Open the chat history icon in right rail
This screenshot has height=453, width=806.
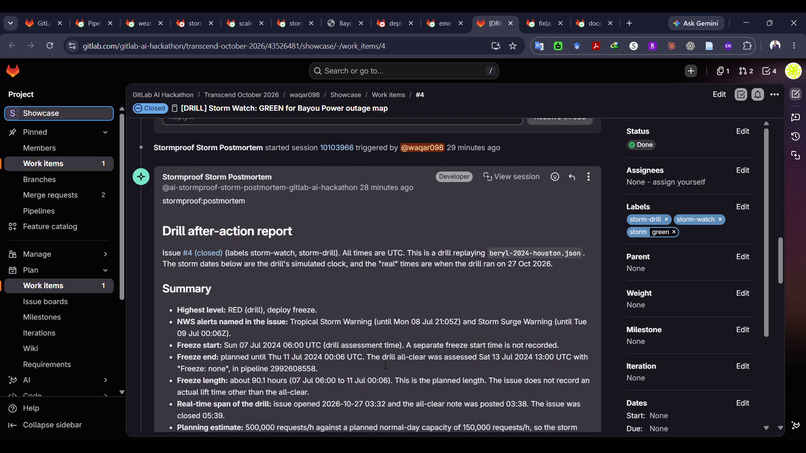[795, 136]
